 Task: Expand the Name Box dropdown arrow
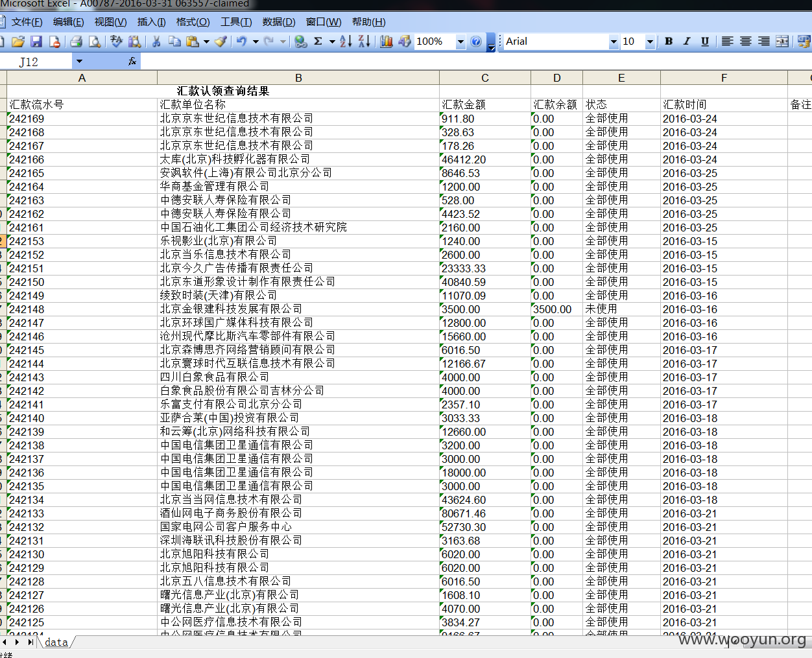click(x=79, y=62)
